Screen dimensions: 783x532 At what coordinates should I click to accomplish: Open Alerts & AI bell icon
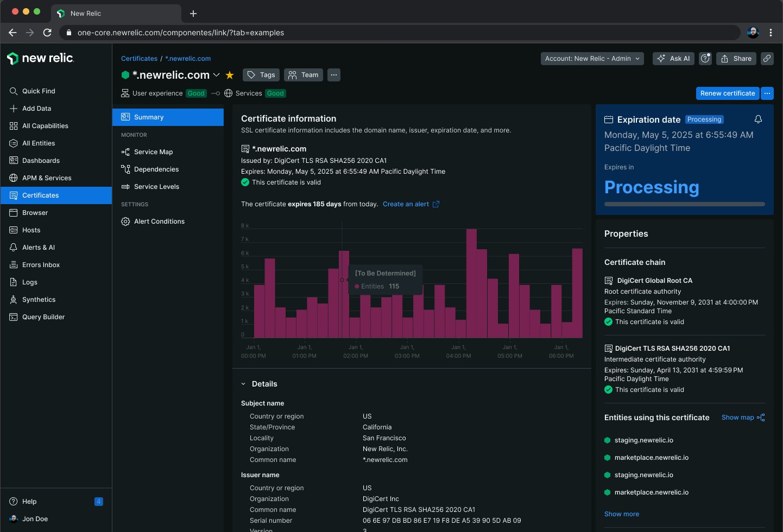14,248
